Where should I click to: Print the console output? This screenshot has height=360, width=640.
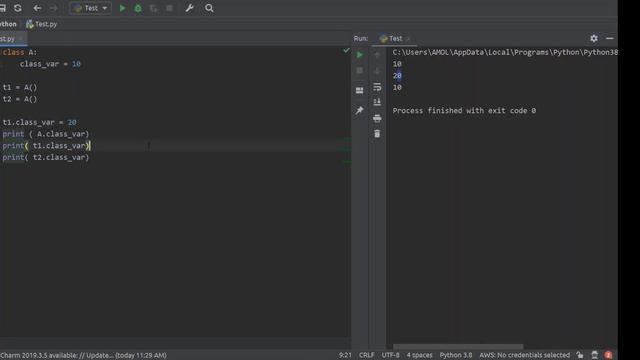click(377, 118)
